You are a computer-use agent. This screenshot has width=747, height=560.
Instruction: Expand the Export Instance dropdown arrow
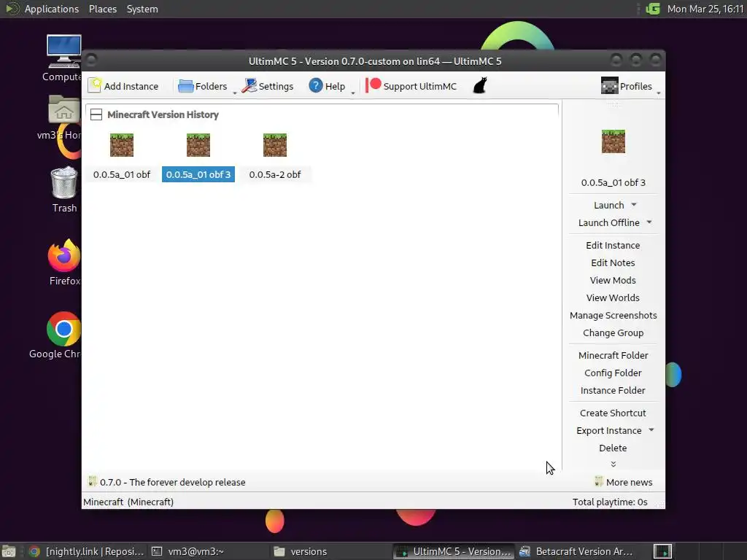click(x=651, y=430)
